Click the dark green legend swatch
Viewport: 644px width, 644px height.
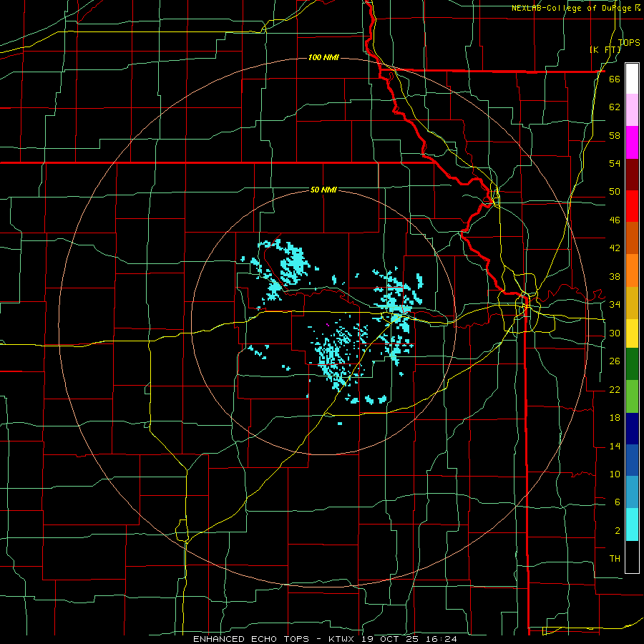(x=632, y=364)
